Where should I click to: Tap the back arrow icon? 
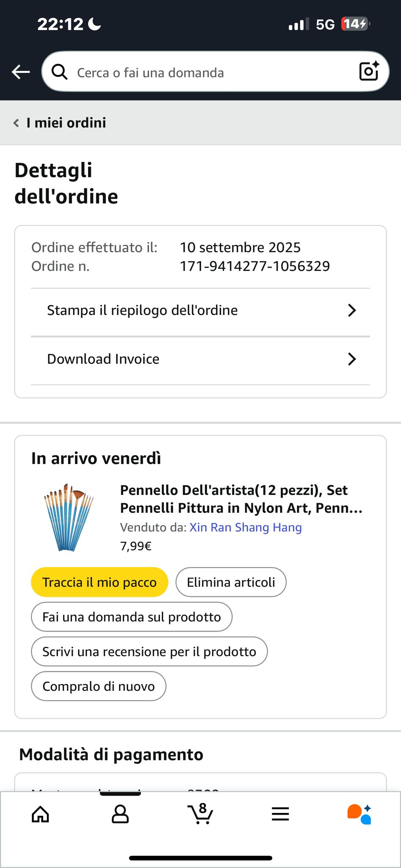coord(21,72)
